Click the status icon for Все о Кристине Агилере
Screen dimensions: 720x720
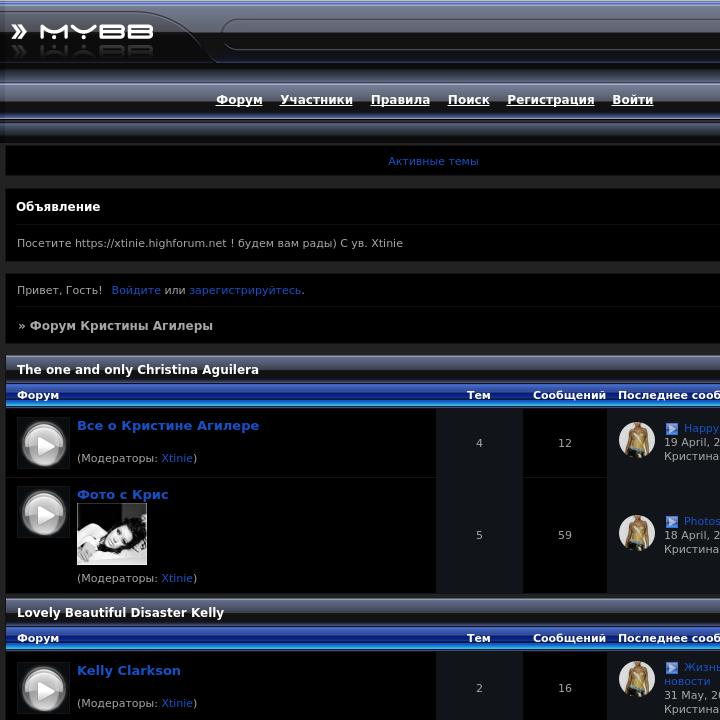pyautogui.click(x=44, y=443)
